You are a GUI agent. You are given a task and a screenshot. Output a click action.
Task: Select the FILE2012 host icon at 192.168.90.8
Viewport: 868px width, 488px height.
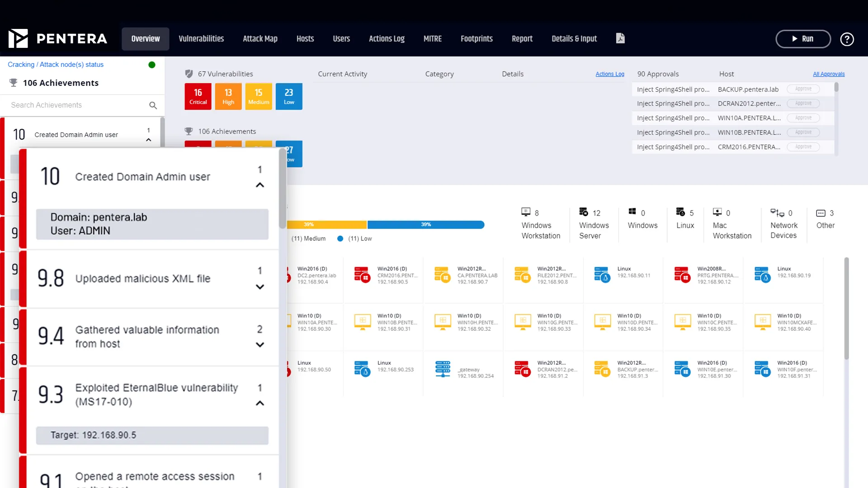(x=522, y=275)
